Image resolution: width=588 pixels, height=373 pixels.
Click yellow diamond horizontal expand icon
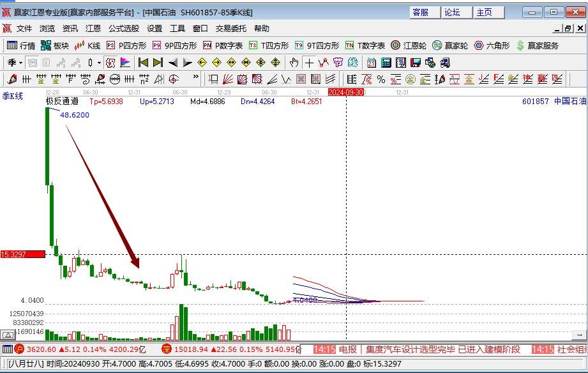[231, 63]
